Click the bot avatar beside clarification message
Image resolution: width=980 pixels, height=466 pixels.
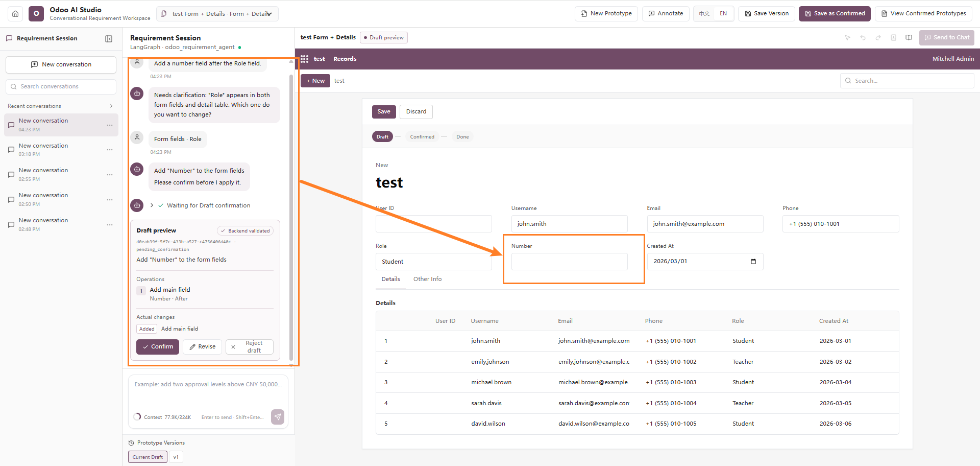[137, 94]
